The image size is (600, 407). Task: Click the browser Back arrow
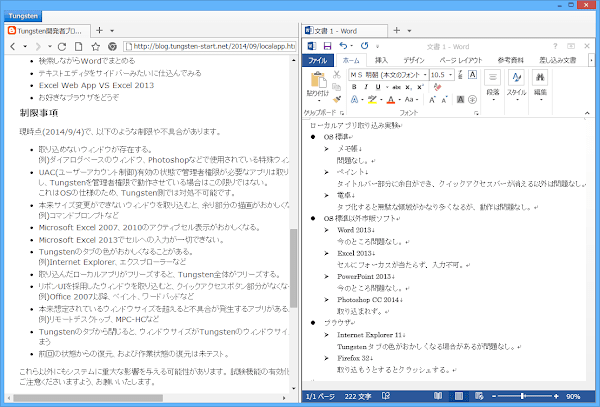coord(13,47)
